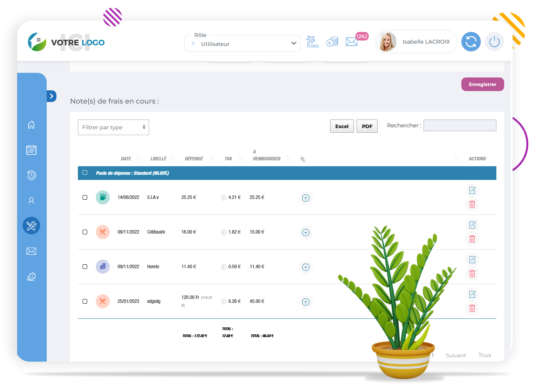554x392 pixels.
Task: Click the envelope messages icon with 1262 badge
Action: click(x=352, y=41)
